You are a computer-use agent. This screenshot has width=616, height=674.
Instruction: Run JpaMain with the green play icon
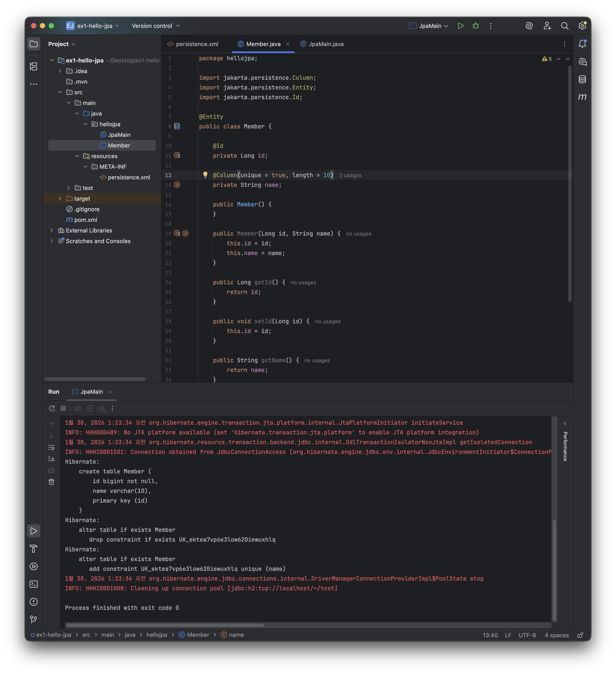click(x=461, y=26)
